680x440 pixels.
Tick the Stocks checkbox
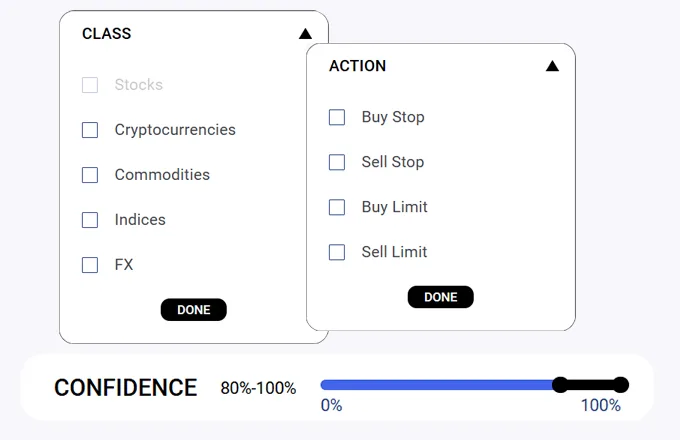pos(90,85)
